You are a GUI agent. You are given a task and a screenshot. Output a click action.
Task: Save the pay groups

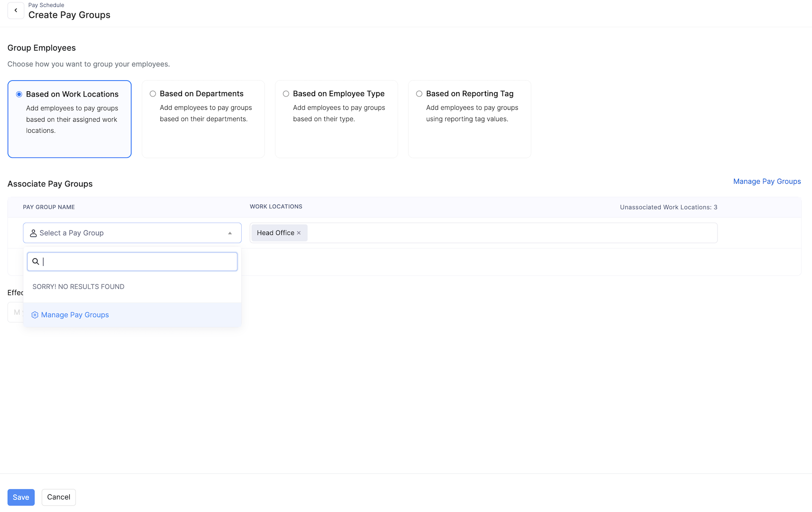(x=21, y=497)
